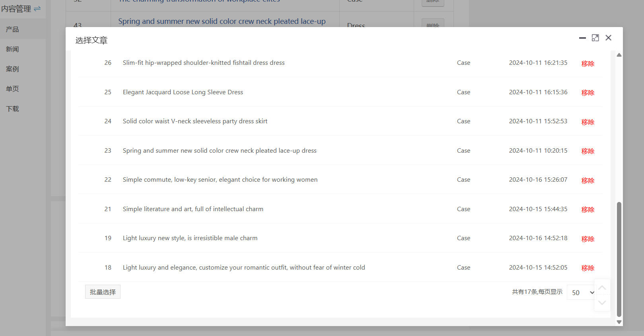
Task: Minimize the 选择文章 dialog
Action: (582, 38)
